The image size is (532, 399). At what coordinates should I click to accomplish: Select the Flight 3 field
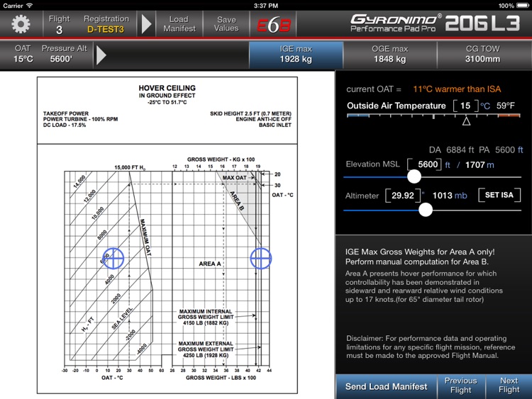coord(59,24)
